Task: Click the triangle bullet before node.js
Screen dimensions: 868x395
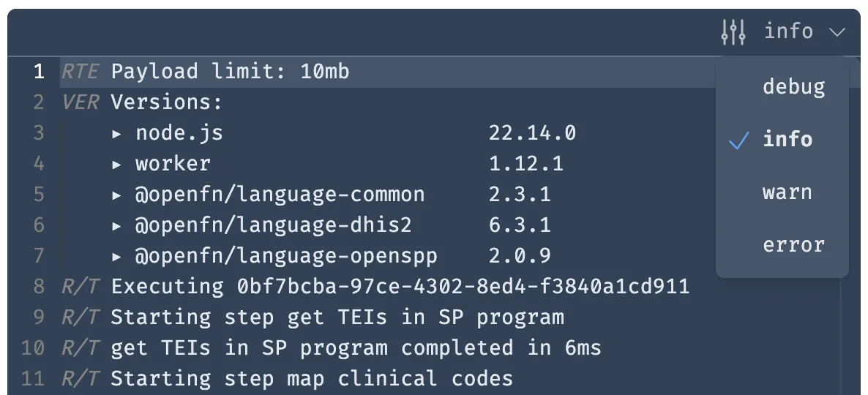Action: [x=117, y=133]
